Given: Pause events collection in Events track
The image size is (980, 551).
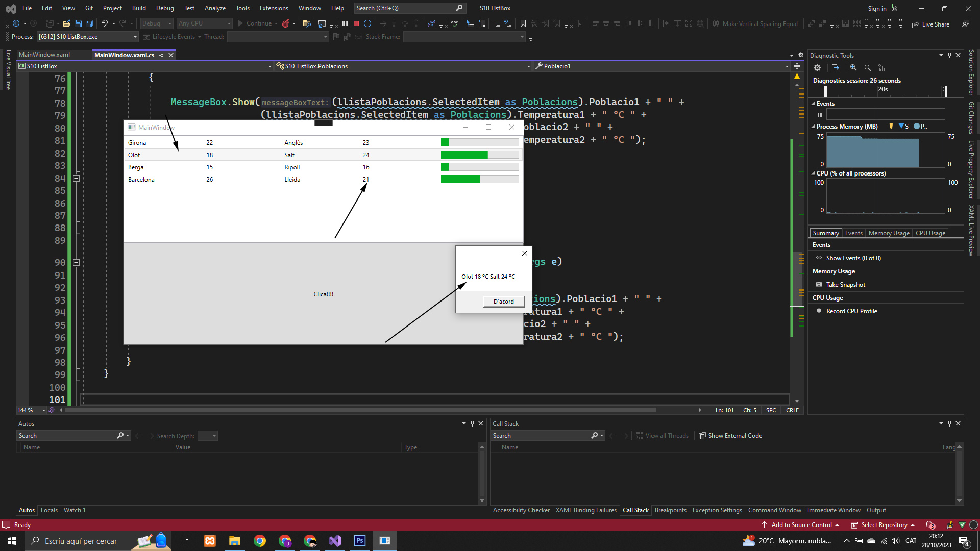Looking at the screenshot, I should (820, 115).
